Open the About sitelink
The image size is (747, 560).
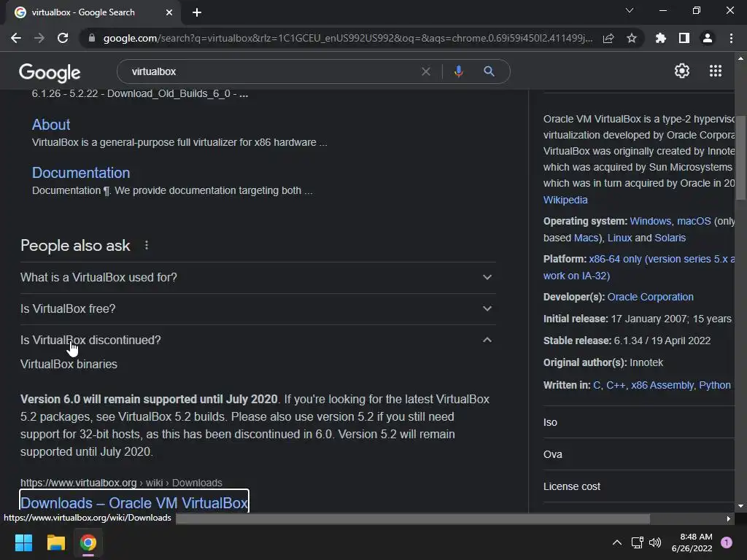51,125
